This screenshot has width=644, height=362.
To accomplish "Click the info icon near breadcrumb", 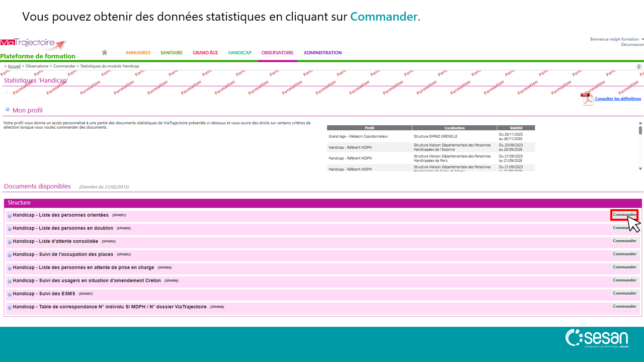I will pos(639,66).
